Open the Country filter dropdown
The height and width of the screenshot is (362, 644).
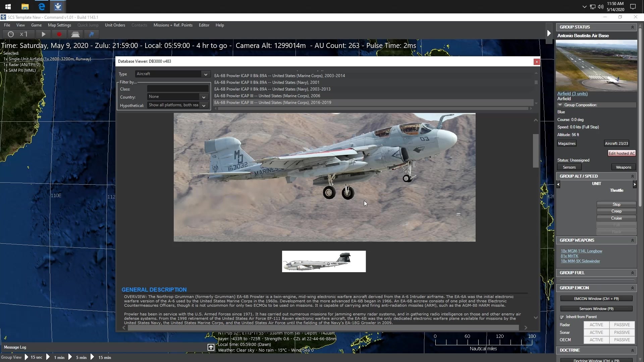178,97
